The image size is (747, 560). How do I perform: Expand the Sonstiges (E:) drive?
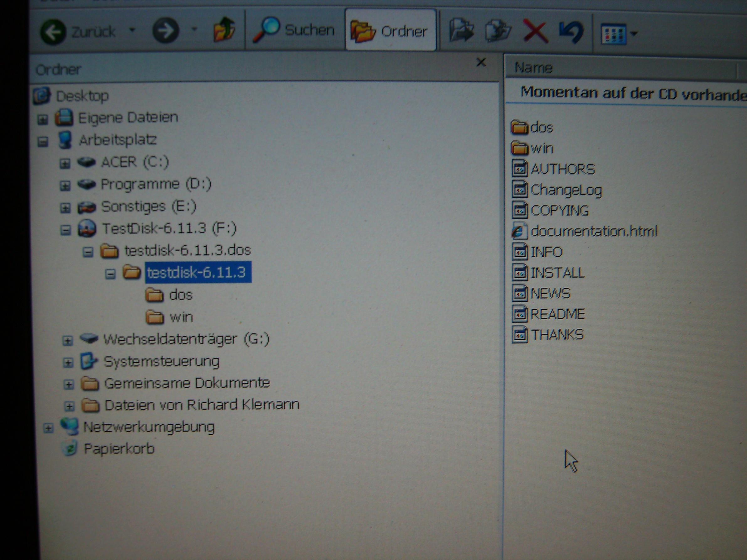tap(65, 208)
